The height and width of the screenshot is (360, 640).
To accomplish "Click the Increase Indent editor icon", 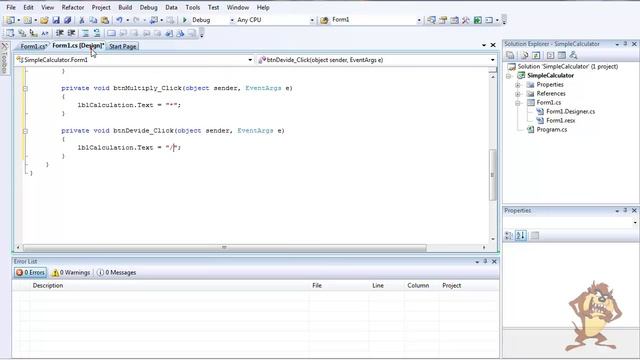I will click(x=71, y=33).
